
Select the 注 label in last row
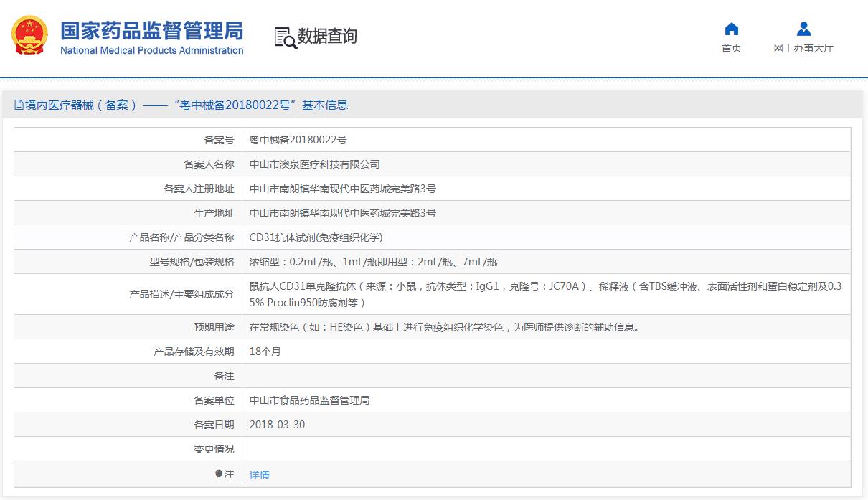(230, 475)
